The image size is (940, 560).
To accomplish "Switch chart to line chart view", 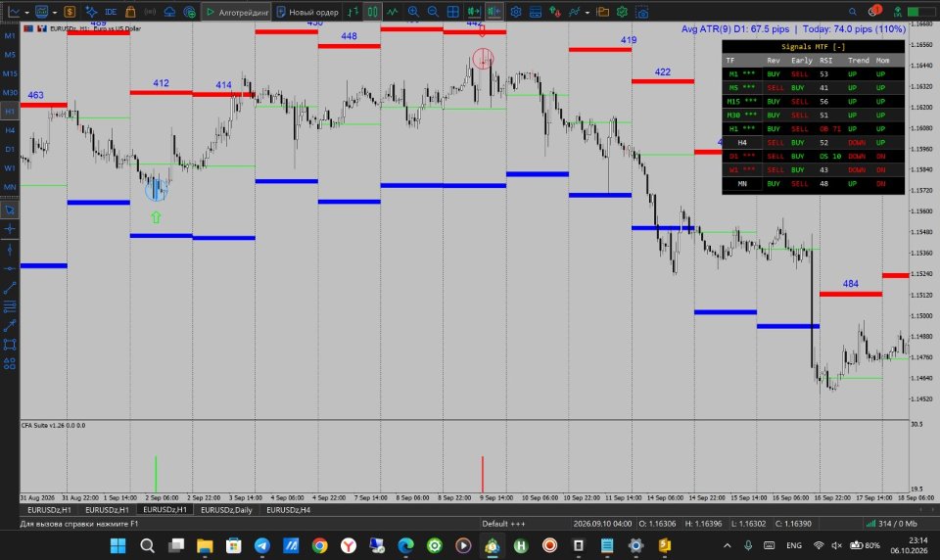I will click(x=392, y=12).
